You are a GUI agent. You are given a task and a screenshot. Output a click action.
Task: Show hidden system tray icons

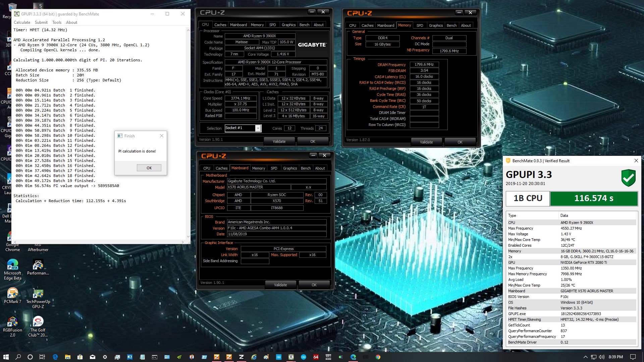click(x=585, y=357)
